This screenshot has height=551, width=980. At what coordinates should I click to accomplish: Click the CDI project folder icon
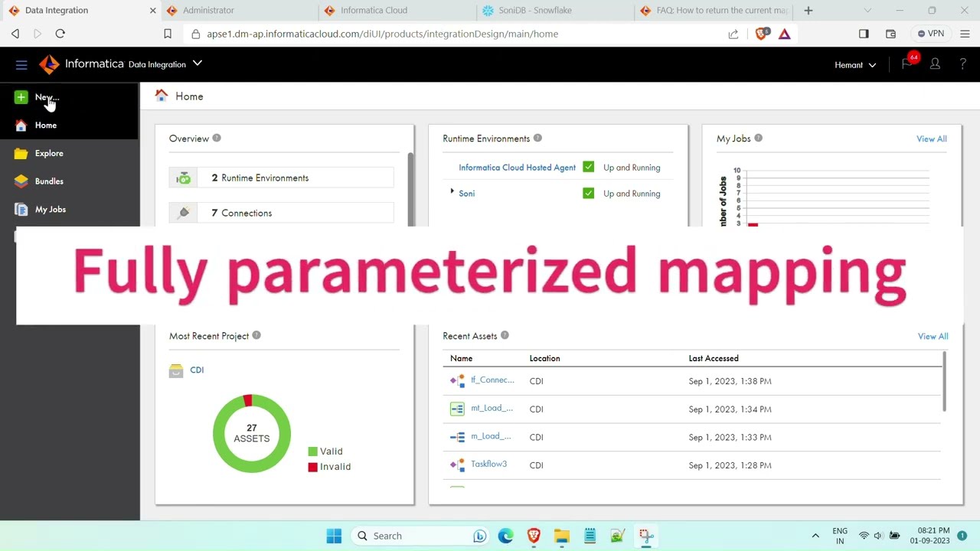(x=176, y=370)
